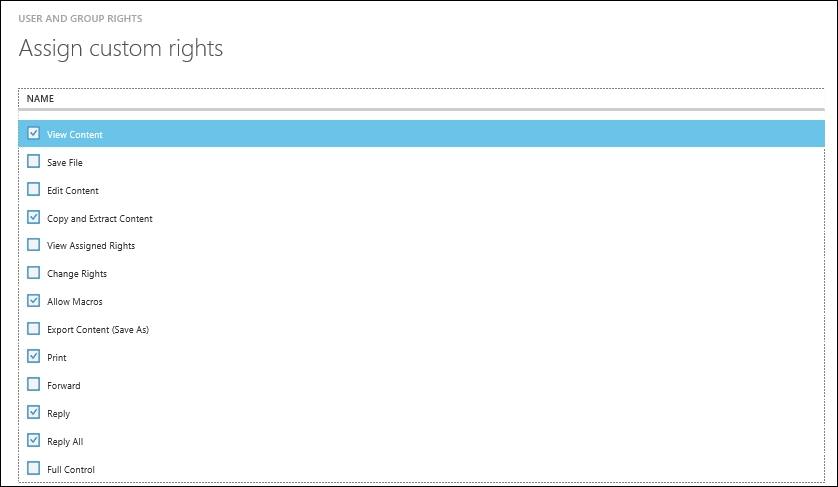
Task: Uncheck the View Content checkbox
Action: point(33,133)
